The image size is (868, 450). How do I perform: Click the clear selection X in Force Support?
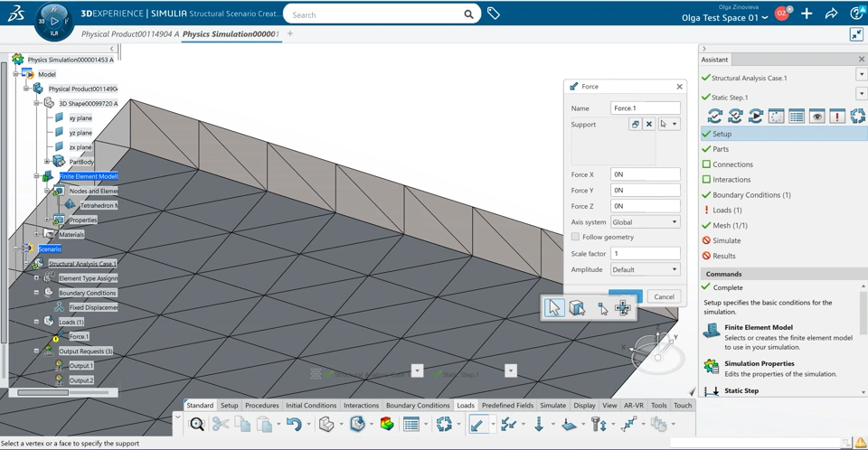(x=649, y=124)
